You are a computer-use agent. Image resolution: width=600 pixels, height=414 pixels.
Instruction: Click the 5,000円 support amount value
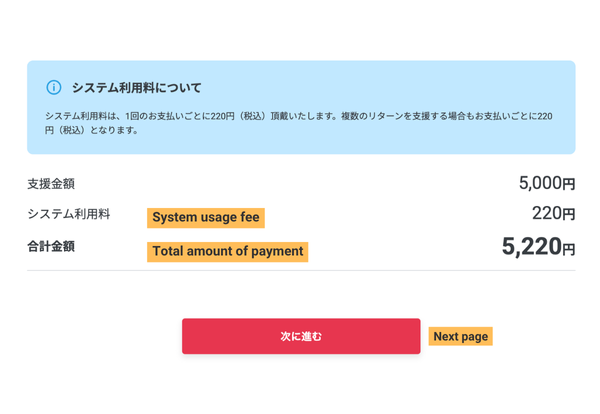(546, 184)
